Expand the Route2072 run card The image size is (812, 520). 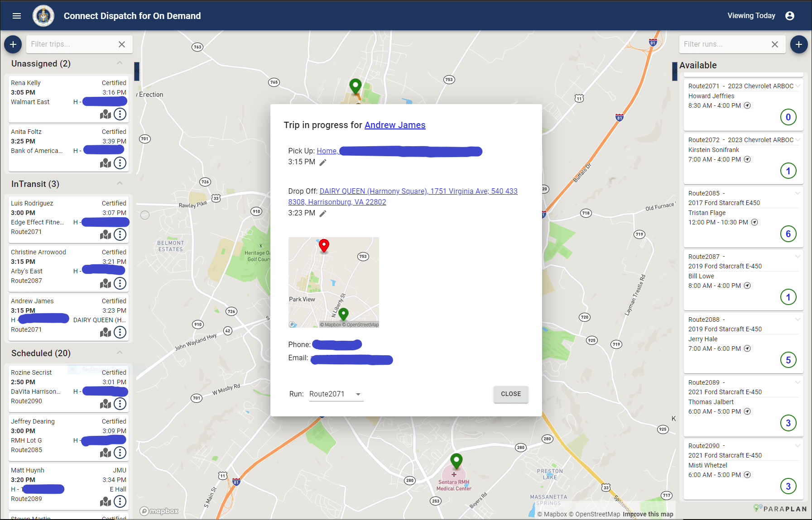[x=798, y=140]
